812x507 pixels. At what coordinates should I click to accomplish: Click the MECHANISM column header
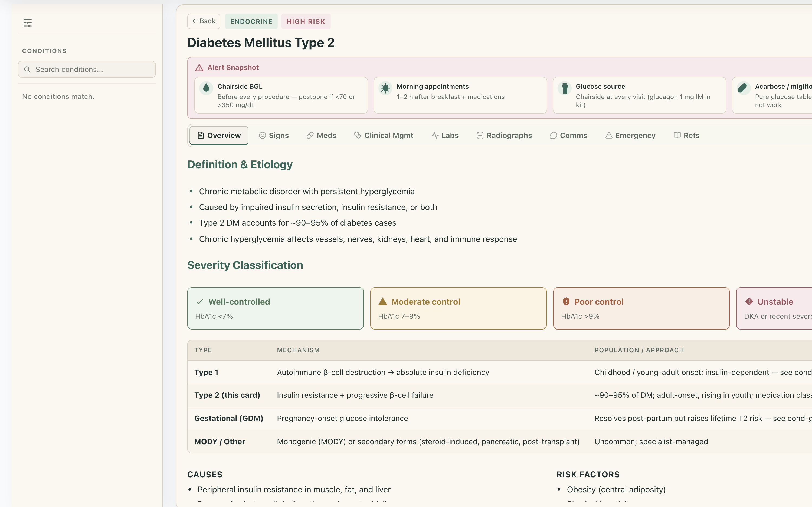tap(298, 350)
